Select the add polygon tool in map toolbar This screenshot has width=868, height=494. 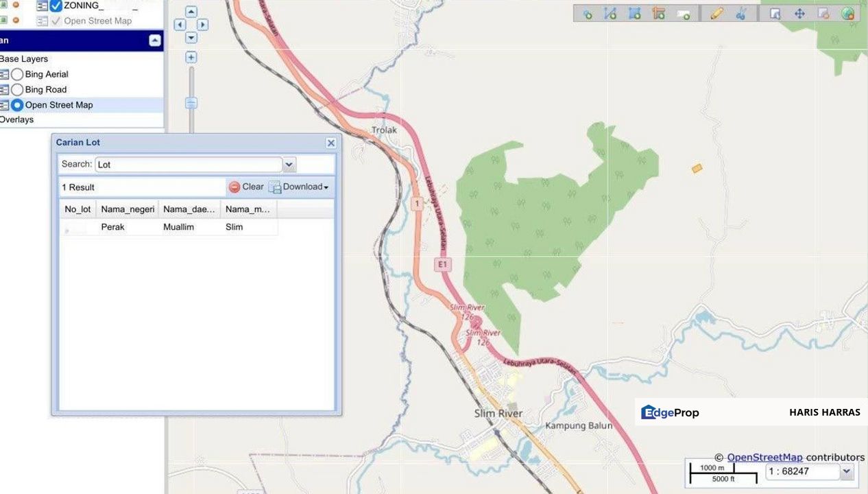[634, 14]
